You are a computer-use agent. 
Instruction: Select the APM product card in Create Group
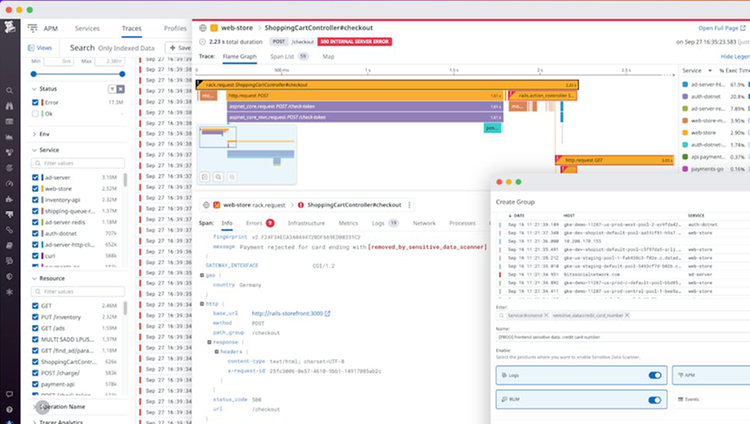(711, 375)
